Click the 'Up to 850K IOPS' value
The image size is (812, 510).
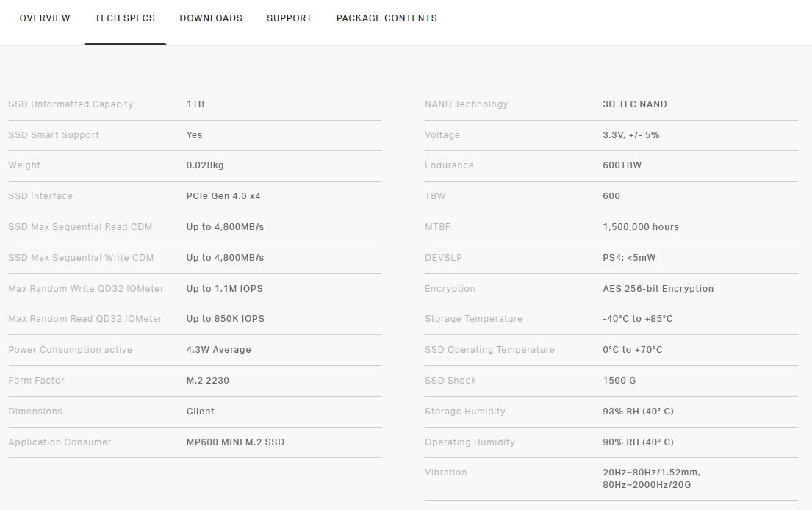(226, 319)
